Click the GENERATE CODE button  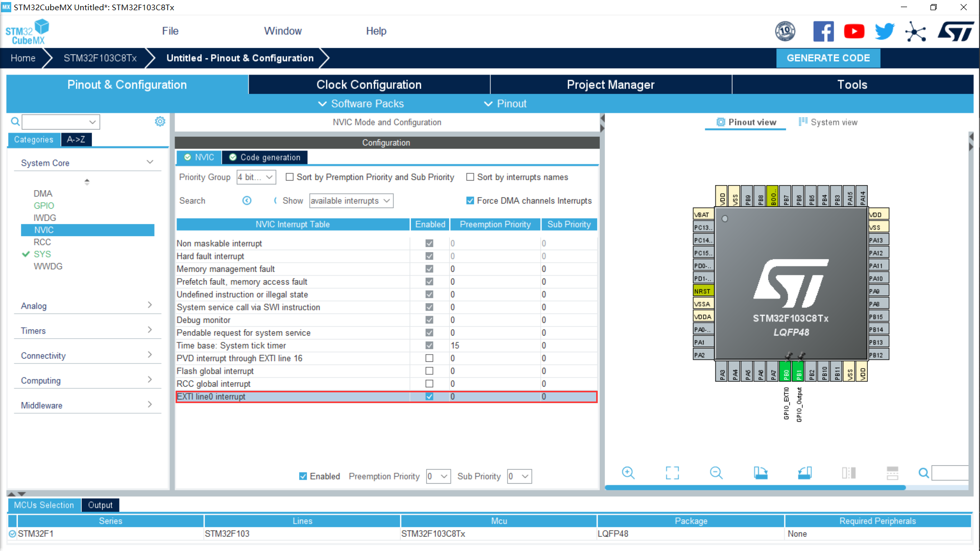point(828,58)
